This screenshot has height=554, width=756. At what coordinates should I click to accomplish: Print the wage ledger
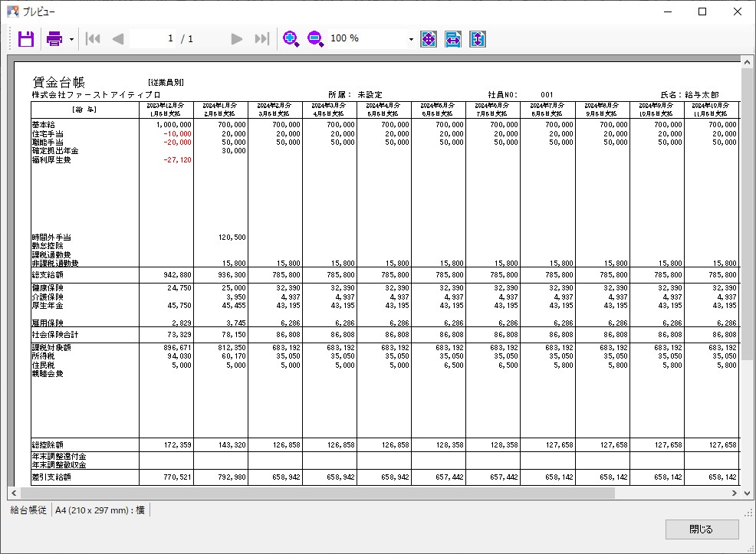(x=54, y=38)
